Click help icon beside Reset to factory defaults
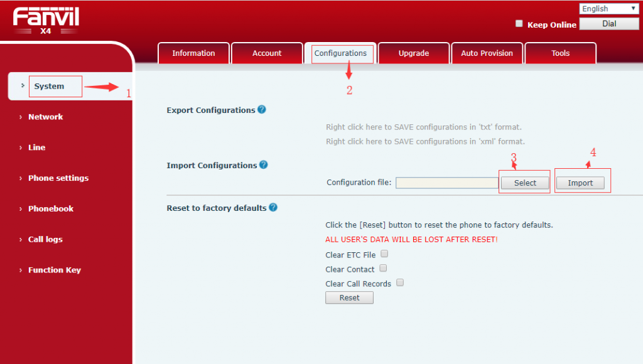Viewport: 643px width, 364px height. [x=273, y=208]
